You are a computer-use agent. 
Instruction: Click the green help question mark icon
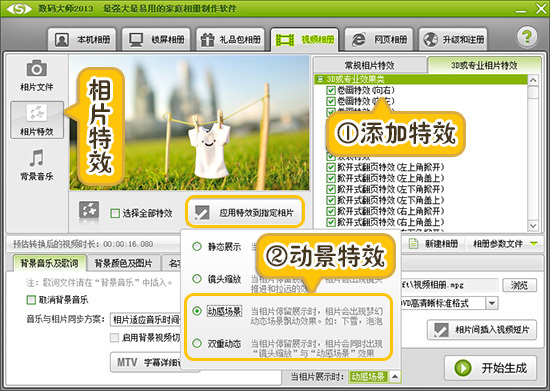[527, 36]
